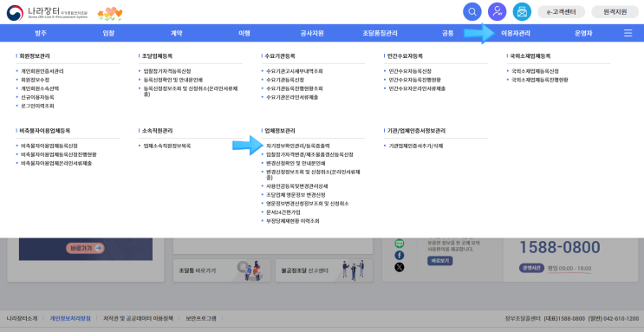Open the 발주 menu
The width and height of the screenshot is (644, 332).
click(x=41, y=33)
